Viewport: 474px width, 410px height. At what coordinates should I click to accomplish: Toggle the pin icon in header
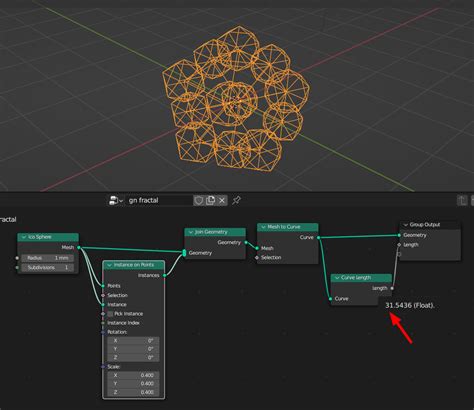click(x=236, y=200)
